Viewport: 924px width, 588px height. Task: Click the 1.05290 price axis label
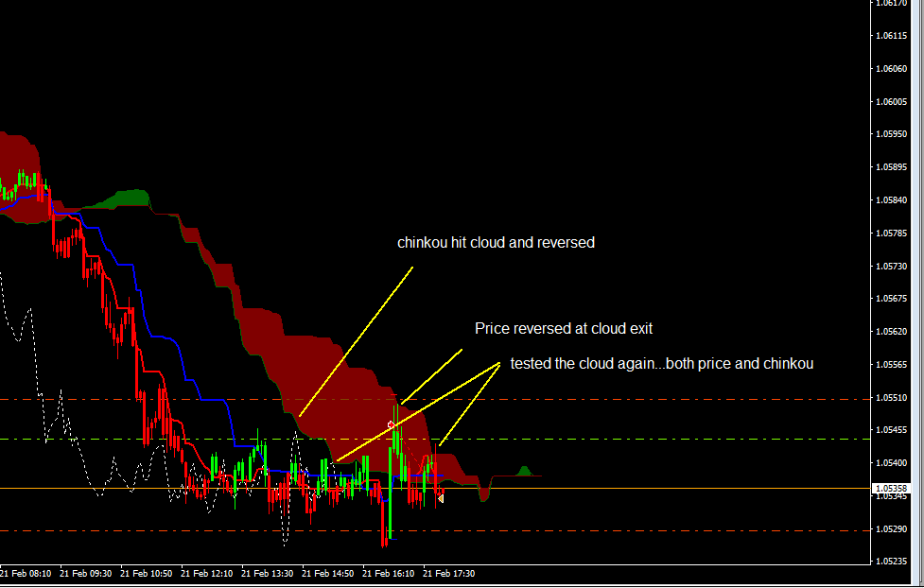[891, 528]
